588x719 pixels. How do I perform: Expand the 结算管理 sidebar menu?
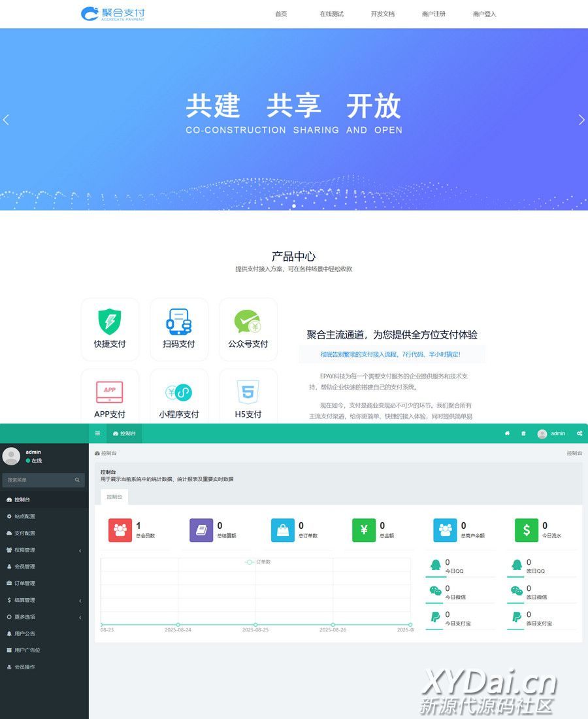pos(44,600)
